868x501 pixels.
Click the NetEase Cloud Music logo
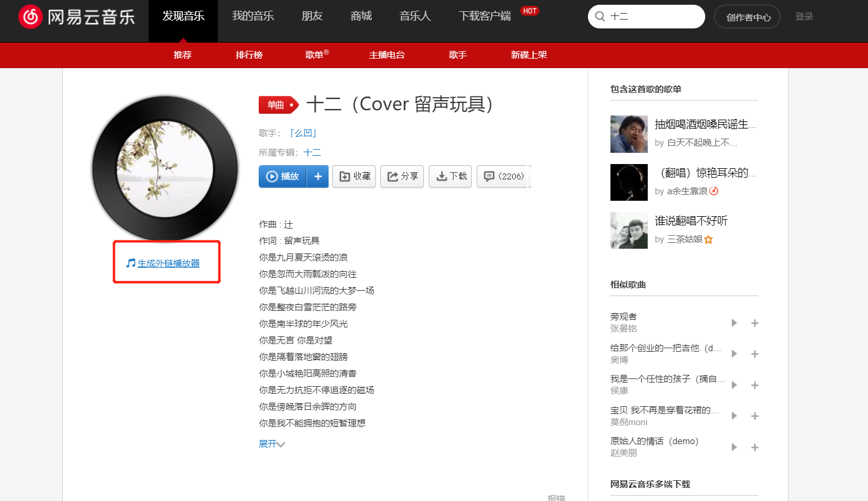(76, 16)
